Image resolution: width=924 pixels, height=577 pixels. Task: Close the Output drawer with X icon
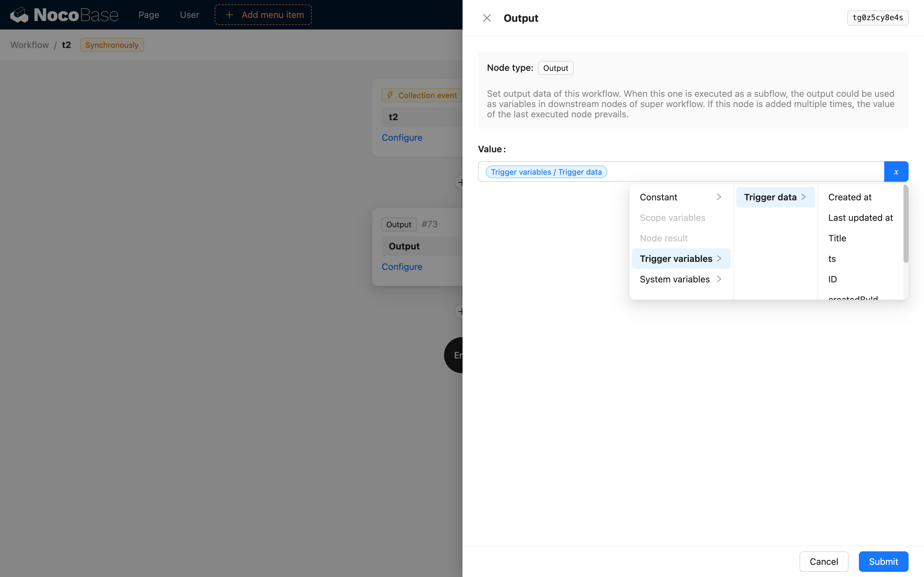(x=487, y=18)
